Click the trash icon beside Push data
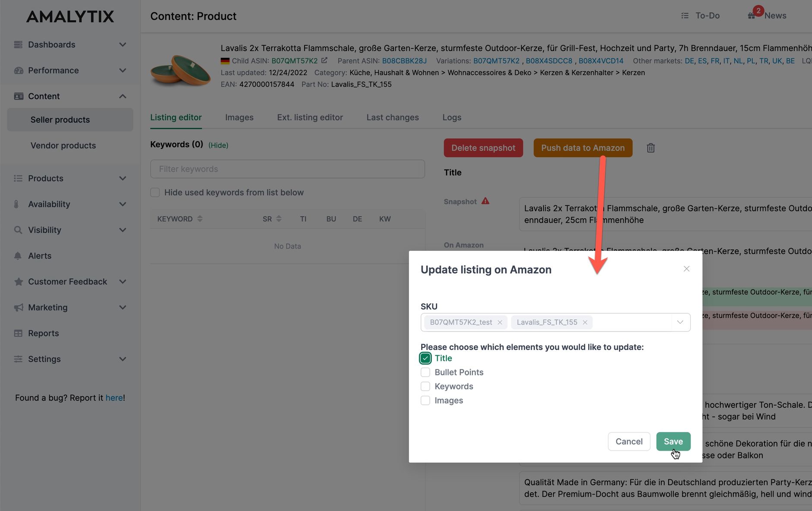The image size is (812, 511). pyautogui.click(x=650, y=148)
